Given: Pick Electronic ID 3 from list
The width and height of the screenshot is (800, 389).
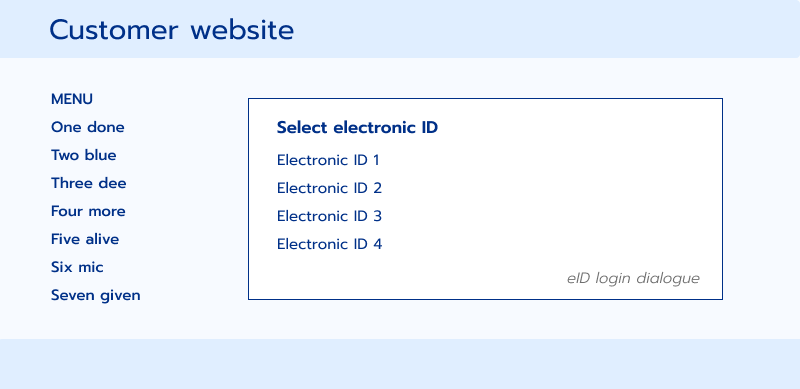Looking at the screenshot, I should click(329, 216).
